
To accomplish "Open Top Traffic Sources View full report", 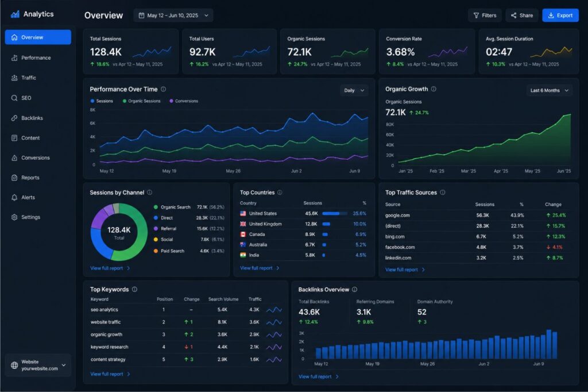I will point(405,270).
